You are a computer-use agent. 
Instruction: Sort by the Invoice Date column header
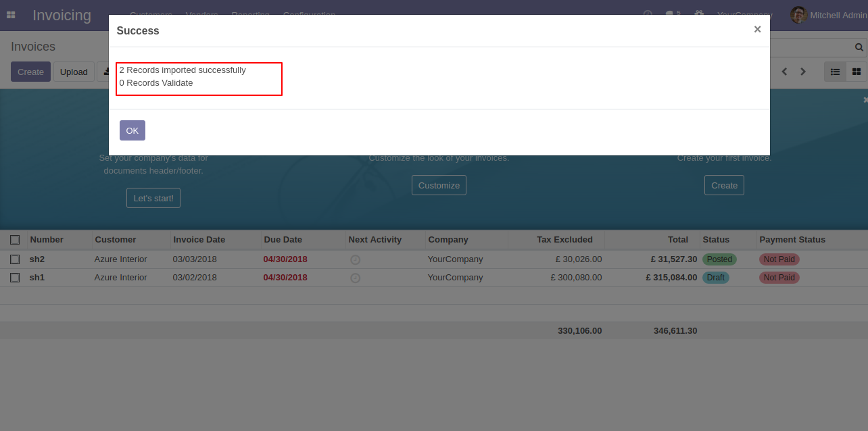(199, 239)
